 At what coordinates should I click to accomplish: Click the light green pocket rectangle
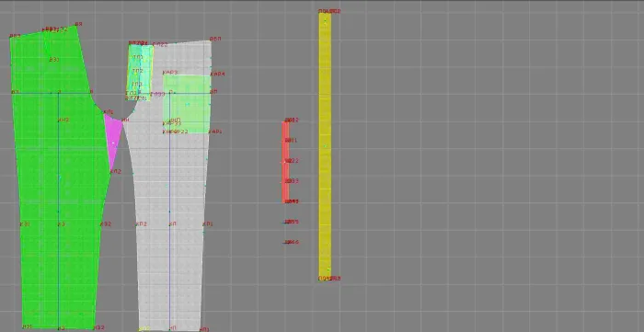click(x=187, y=104)
